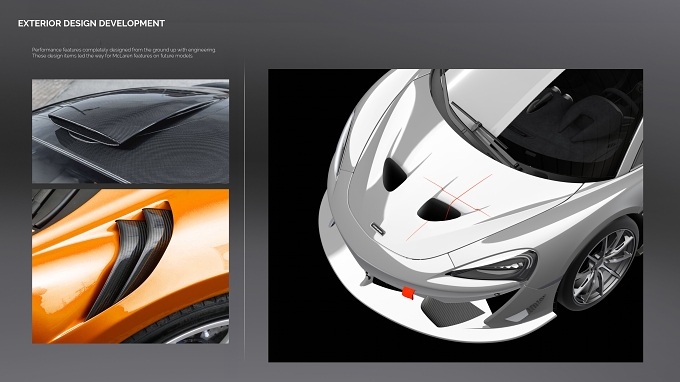Open the orange side air intake photo

click(x=131, y=266)
